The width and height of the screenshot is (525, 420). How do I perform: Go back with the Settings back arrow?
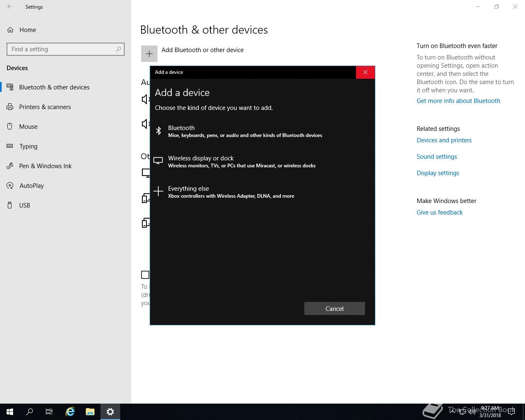tap(10, 7)
